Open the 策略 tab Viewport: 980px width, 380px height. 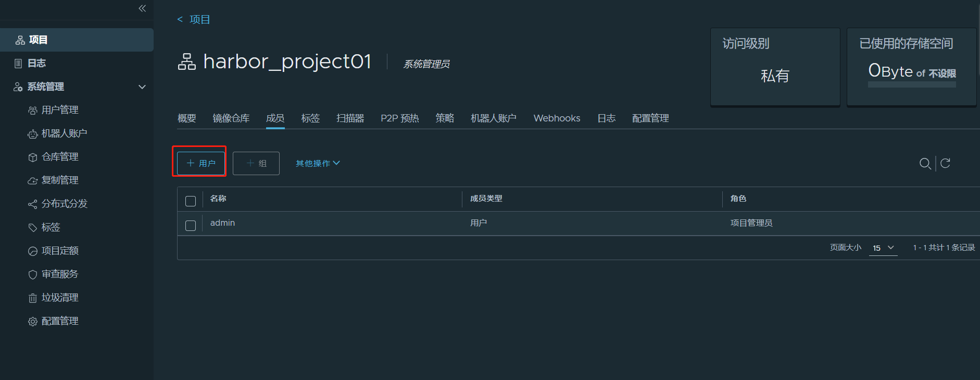pos(445,118)
